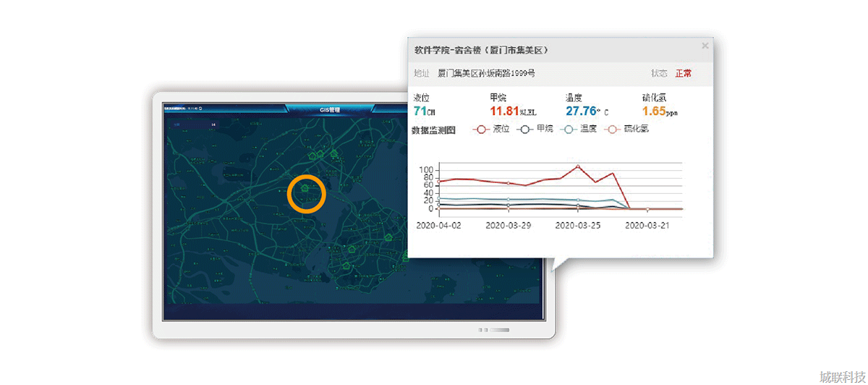Screen dimensions: 868x385
Task: Click the 11.81%LEL methane reading
Action: click(x=514, y=111)
